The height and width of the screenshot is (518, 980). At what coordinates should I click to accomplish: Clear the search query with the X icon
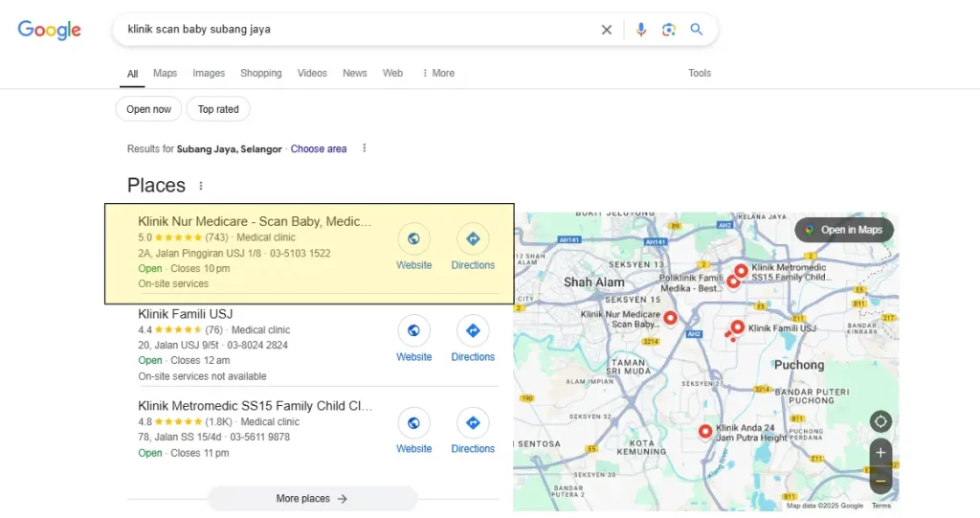point(607,30)
